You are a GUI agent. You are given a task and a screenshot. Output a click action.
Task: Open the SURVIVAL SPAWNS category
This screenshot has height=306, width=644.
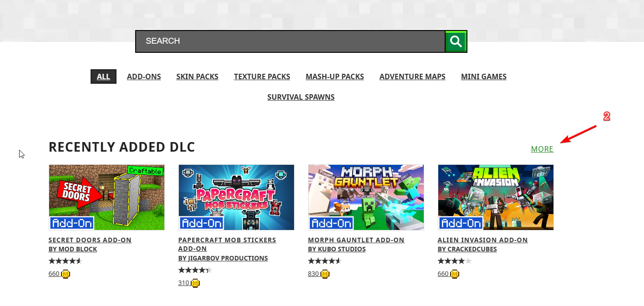pyautogui.click(x=301, y=97)
